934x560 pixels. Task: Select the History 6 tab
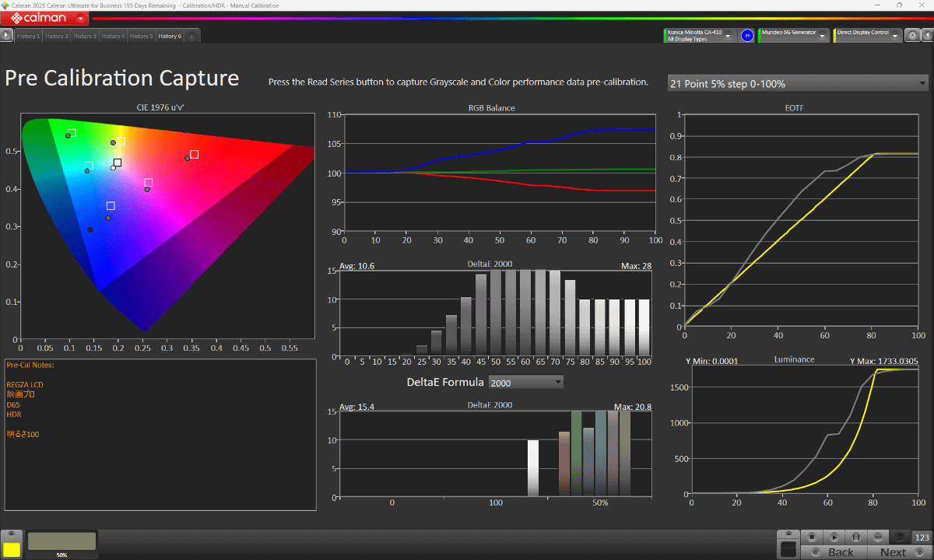170,36
